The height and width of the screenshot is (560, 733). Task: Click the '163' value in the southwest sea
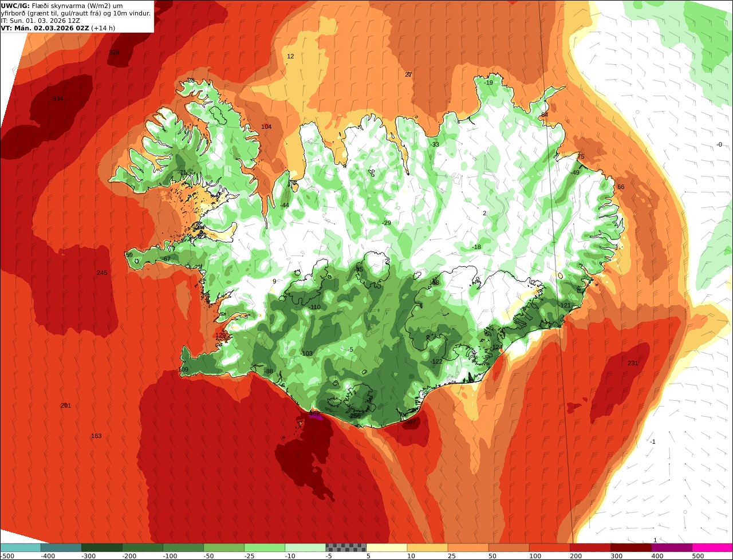(96, 436)
